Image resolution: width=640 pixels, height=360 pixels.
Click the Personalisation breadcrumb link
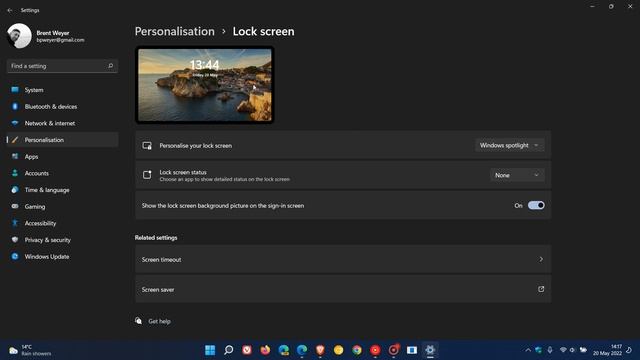(175, 31)
